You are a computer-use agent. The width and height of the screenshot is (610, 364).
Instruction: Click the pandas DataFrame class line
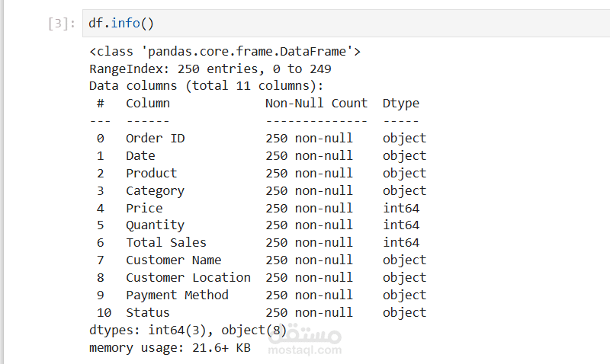coord(225,51)
